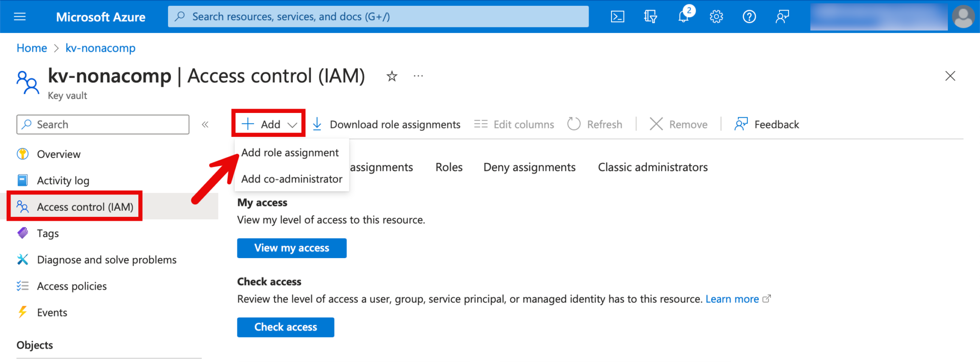Expand the Add dropdown button
The height and width of the screenshot is (362, 980).
(x=269, y=124)
